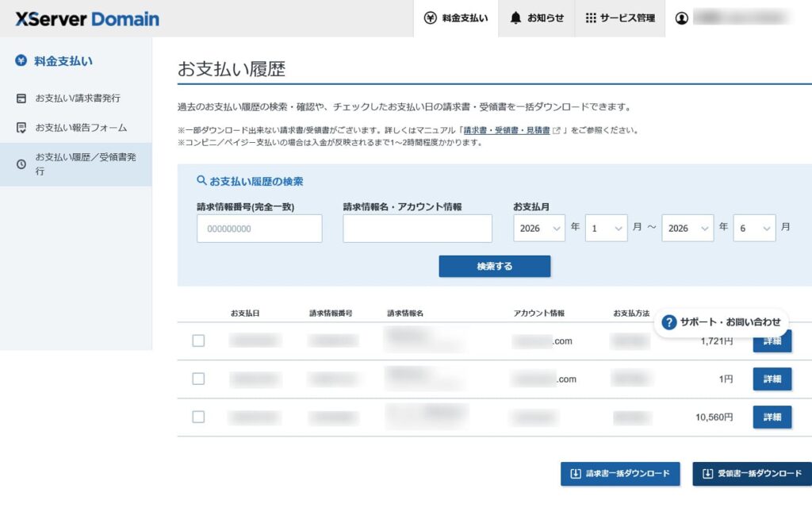Select お支払い履歴／受領書発行 in the sidebar
This screenshot has width=812, height=527.
coord(76,164)
